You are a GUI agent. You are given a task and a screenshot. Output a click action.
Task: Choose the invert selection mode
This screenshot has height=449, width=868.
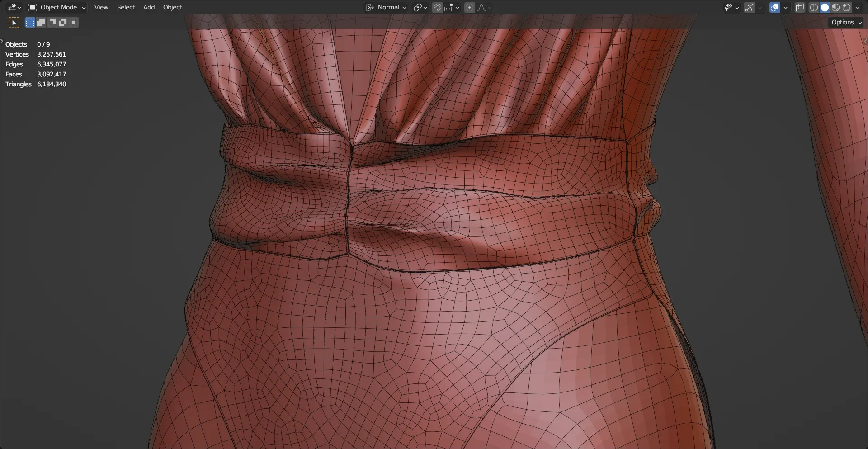click(x=62, y=23)
